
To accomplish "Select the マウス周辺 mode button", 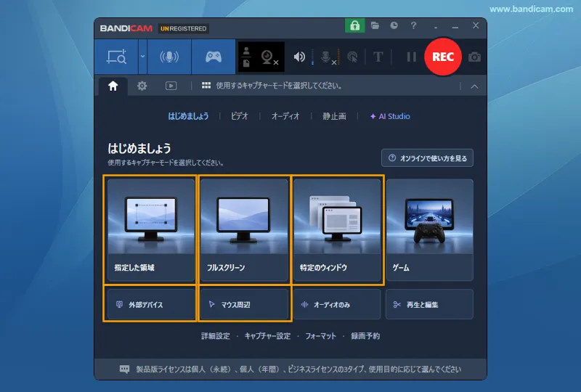I will (244, 304).
